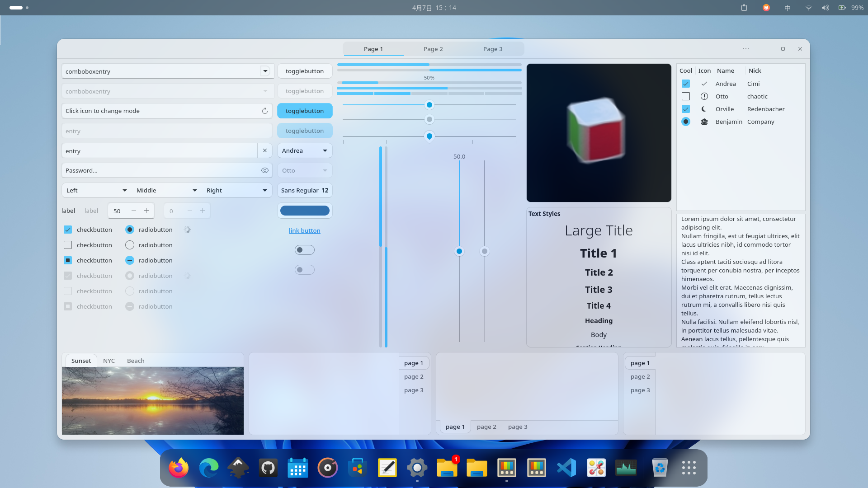Increase the spin value 50 with plus
The height and width of the screenshot is (488, 868).
point(146,211)
